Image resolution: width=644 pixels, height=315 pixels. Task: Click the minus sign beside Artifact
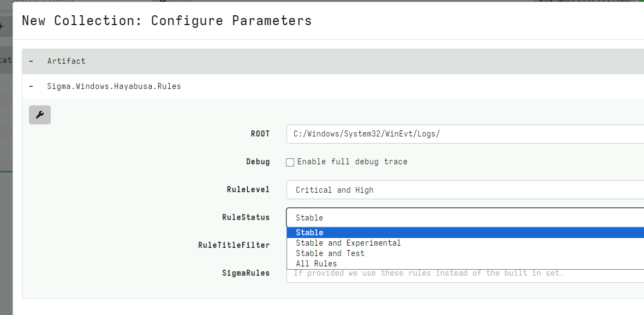[31, 61]
